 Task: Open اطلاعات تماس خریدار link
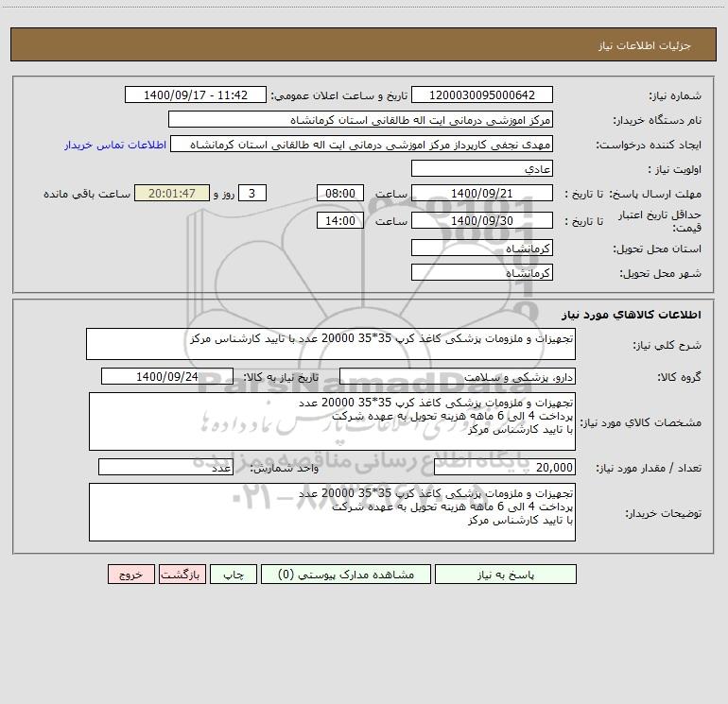pos(115,145)
